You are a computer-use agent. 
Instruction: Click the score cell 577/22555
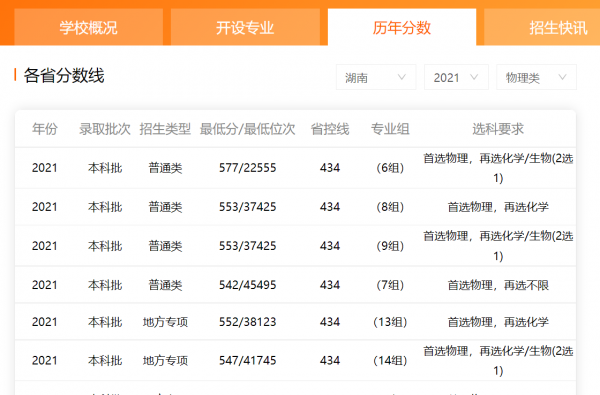click(x=248, y=168)
